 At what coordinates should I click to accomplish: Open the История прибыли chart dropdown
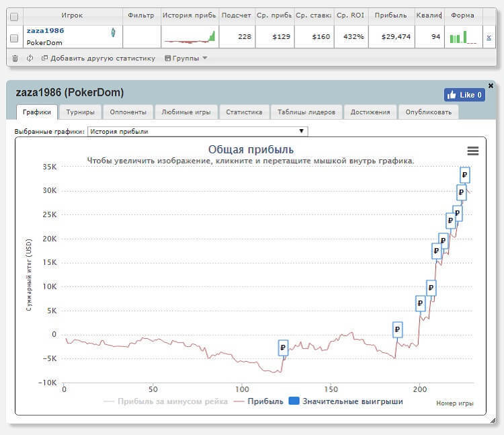pyautogui.click(x=198, y=131)
